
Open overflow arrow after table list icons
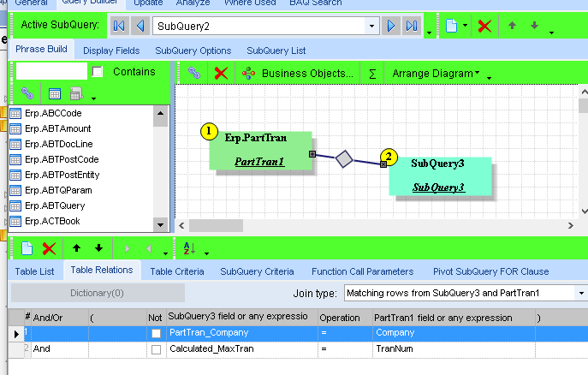pyautogui.click(x=94, y=98)
